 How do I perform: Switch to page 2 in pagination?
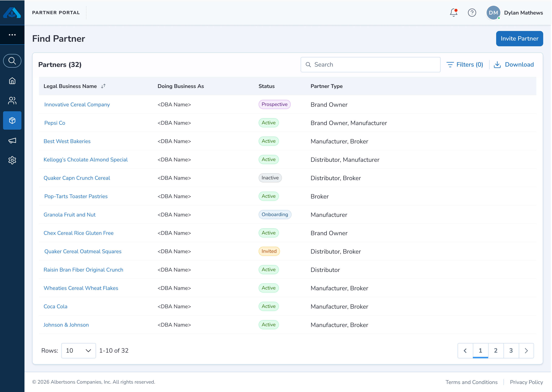(496, 351)
